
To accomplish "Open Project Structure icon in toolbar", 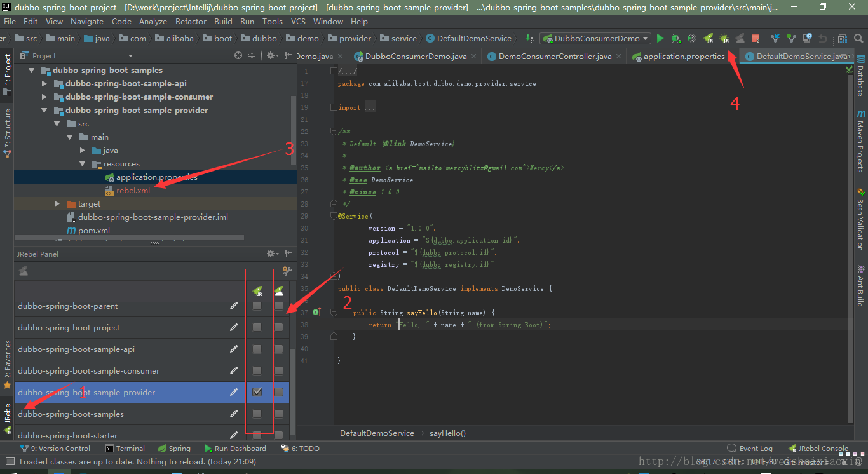I will (x=843, y=38).
